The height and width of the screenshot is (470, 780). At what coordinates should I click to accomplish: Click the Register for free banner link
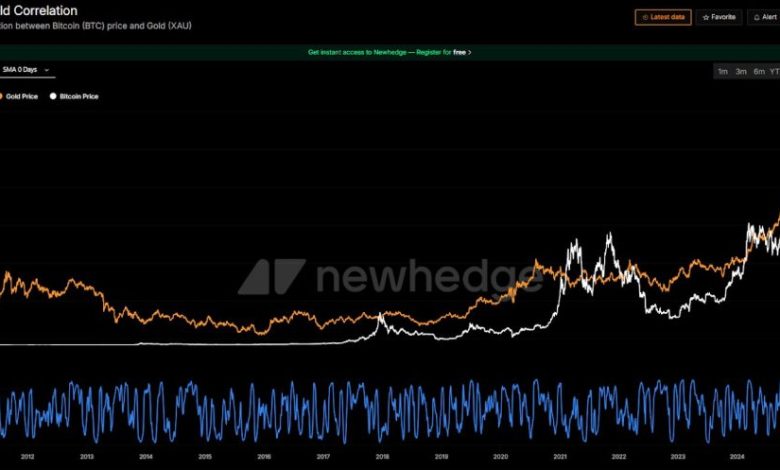coord(388,52)
